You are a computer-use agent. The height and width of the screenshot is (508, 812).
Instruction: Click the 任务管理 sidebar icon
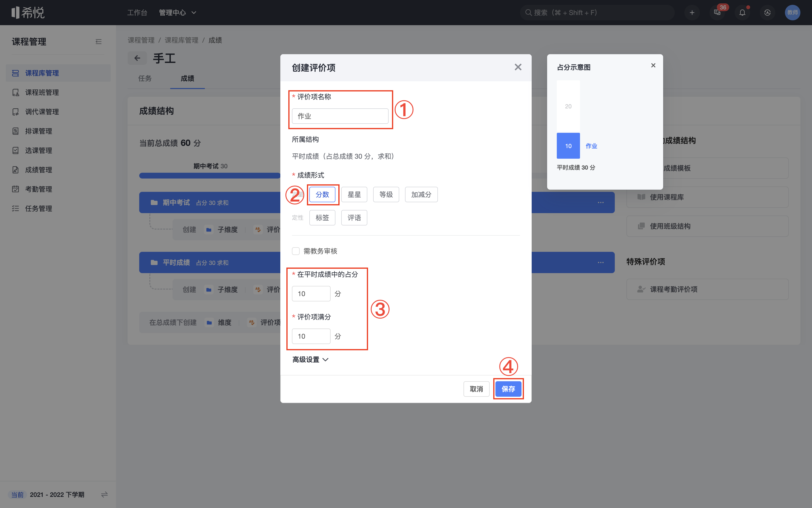(x=15, y=208)
